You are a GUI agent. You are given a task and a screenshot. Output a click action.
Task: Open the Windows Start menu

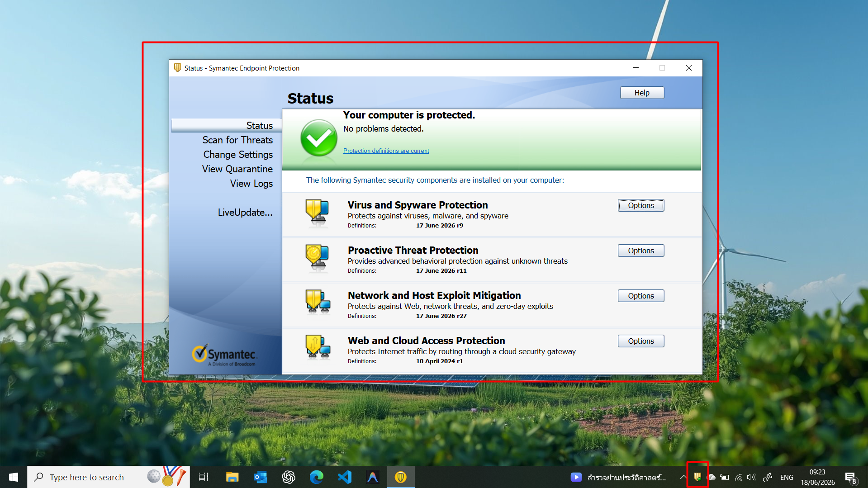(x=14, y=477)
